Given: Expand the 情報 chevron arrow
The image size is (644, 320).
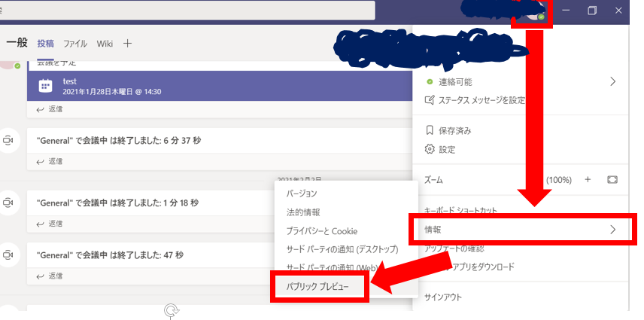Looking at the screenshot, I should pos(613,230).
